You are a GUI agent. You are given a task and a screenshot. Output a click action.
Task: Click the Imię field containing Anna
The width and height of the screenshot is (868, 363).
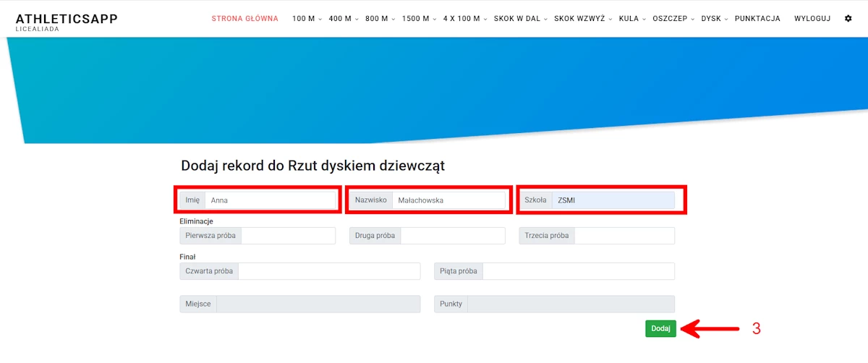(271, 200)
